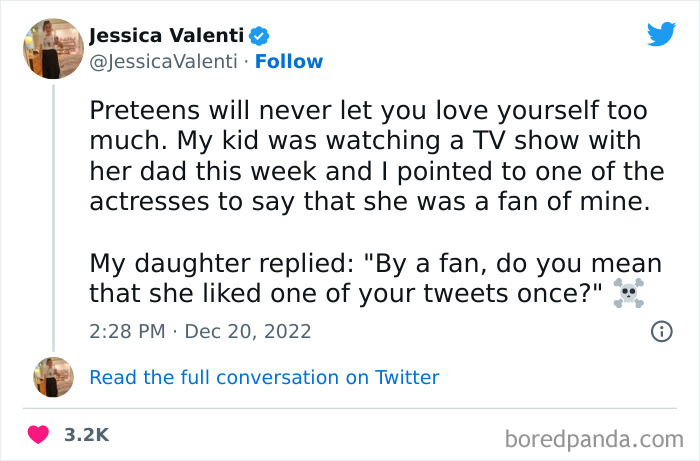
Task: Click the skull and crossbones emoji
Action: (625, 293)
